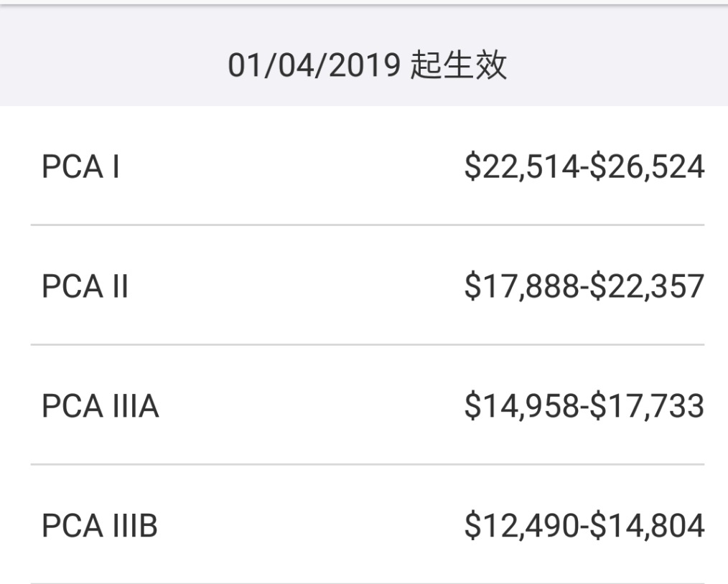Tap the 01/04/2019 date text
The height and width of the screenshot is (584, 728).
point(314,65)
